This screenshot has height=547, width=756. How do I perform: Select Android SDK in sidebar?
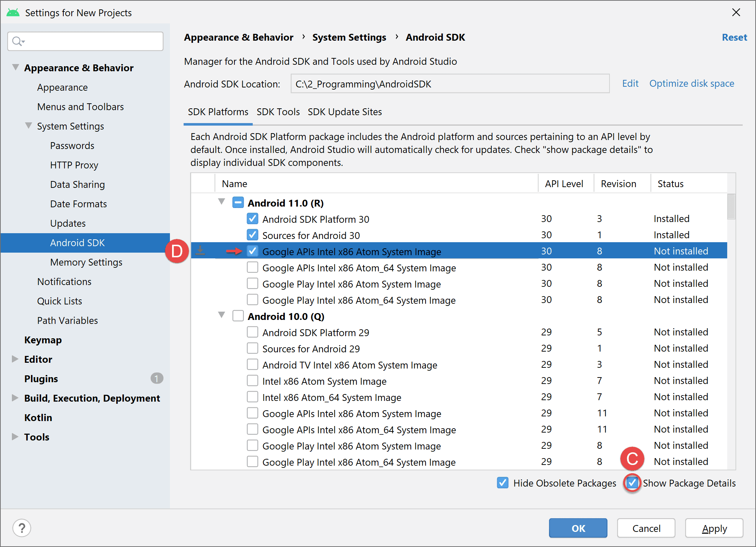tap(85, 243)
